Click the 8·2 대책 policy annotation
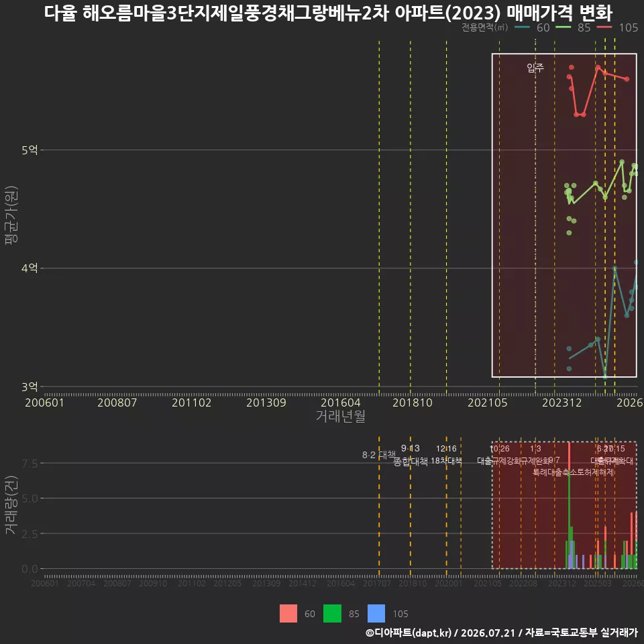644x644 pixels. [x=378, y=455]
